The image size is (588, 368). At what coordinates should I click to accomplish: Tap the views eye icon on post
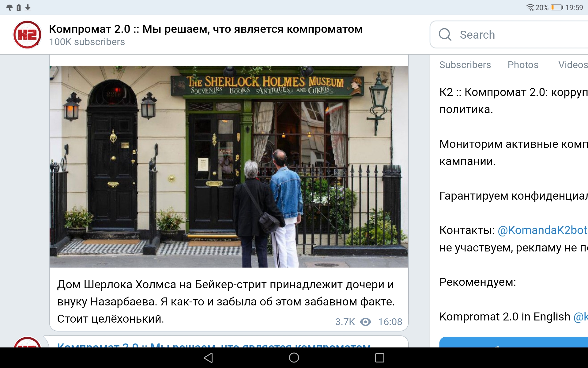[x=365, y=322]
